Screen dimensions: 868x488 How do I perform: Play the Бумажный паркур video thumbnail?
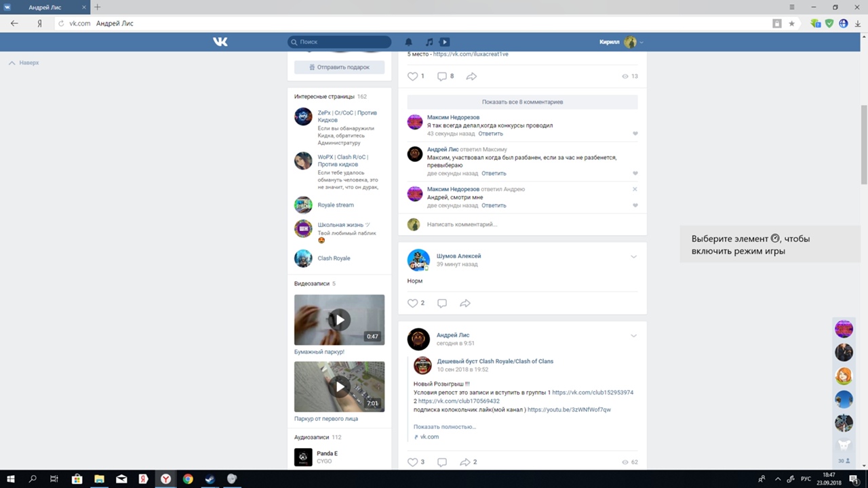[339, 320]
